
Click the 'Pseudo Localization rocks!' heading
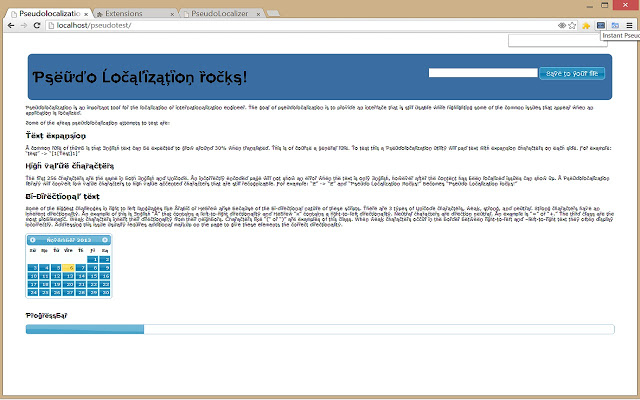tap(140, 77)
